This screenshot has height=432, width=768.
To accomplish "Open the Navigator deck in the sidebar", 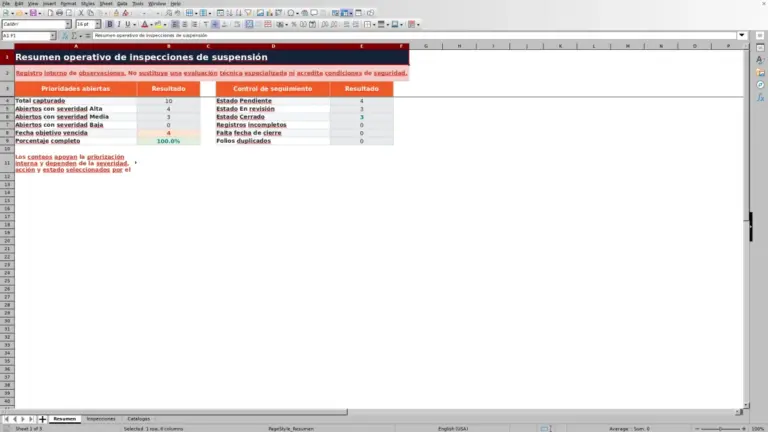I will point(760,85).
